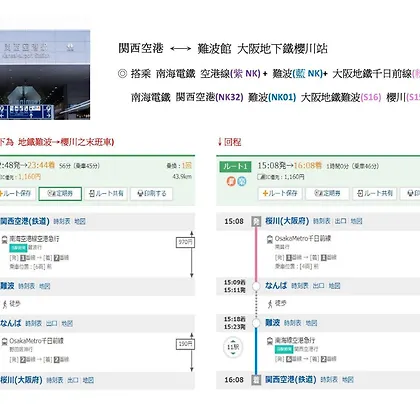
Task: Select the ルート1 green badge
Action: pyautogui.click(x=235, y=166)
